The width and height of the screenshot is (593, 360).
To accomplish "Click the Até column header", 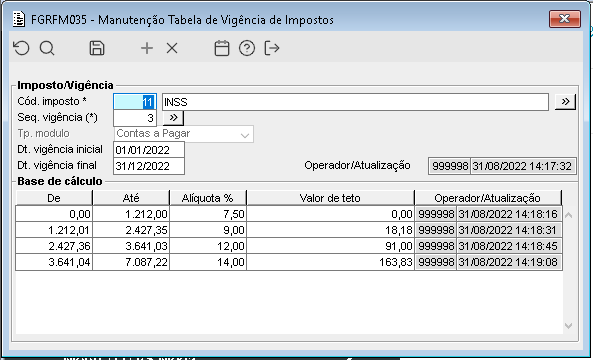I will 131,198.
